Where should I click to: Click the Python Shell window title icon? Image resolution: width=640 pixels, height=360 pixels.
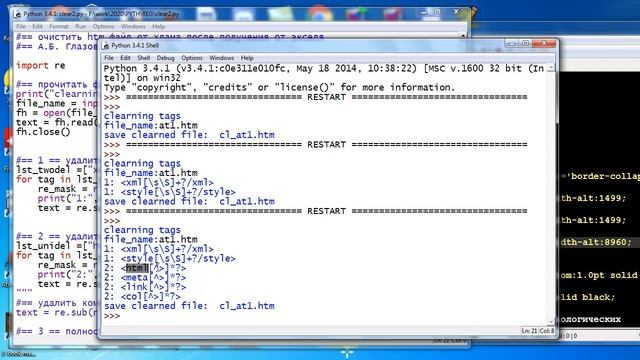click(x=106, y=46)
